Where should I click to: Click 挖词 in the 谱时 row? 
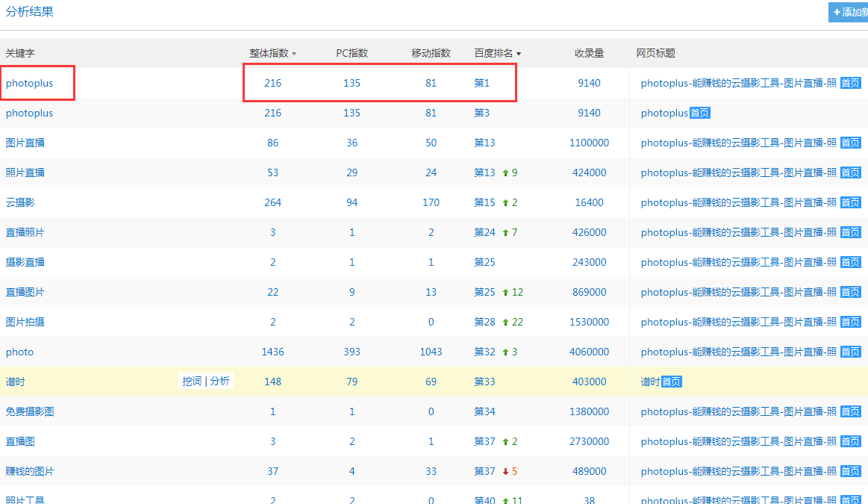pos(192,381)
